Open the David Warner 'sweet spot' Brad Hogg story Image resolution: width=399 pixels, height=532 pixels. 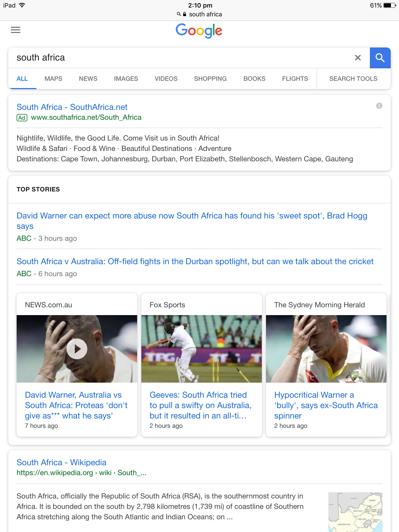pyautogui.click(x=192, y=221)
